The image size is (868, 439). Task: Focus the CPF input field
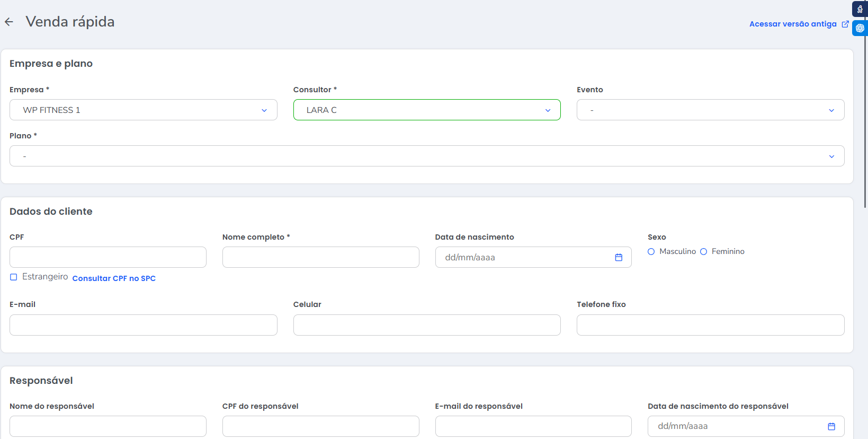click(108, 258)
